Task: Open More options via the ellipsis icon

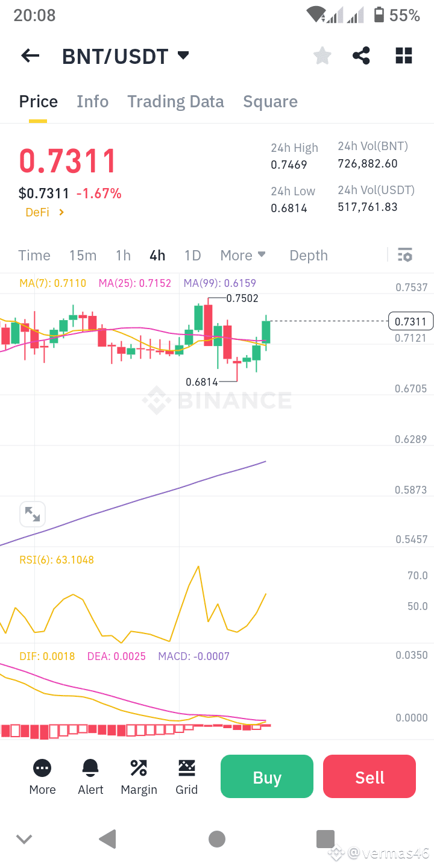Action: [x=42, y=768]
